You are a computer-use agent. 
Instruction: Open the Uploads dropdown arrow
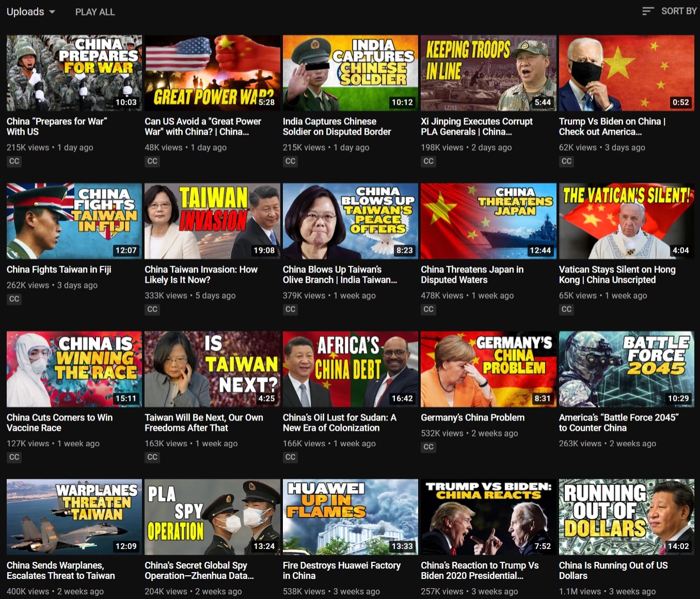[x=52, y=12]
